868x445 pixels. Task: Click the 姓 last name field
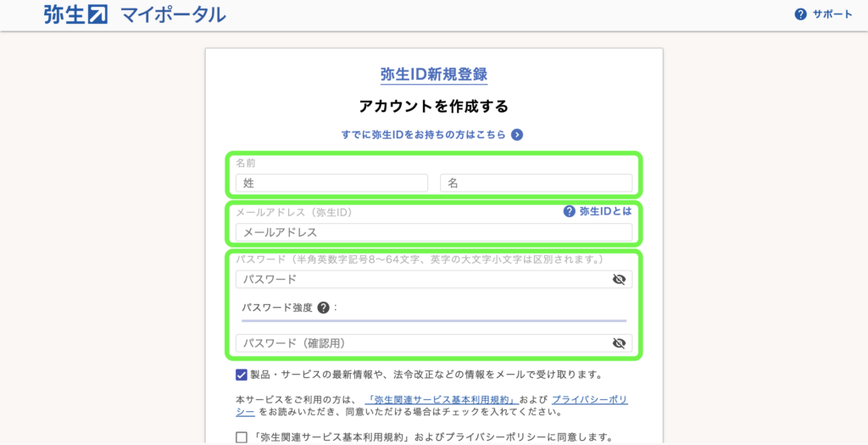pyautogui.click(x=331, y=182)
